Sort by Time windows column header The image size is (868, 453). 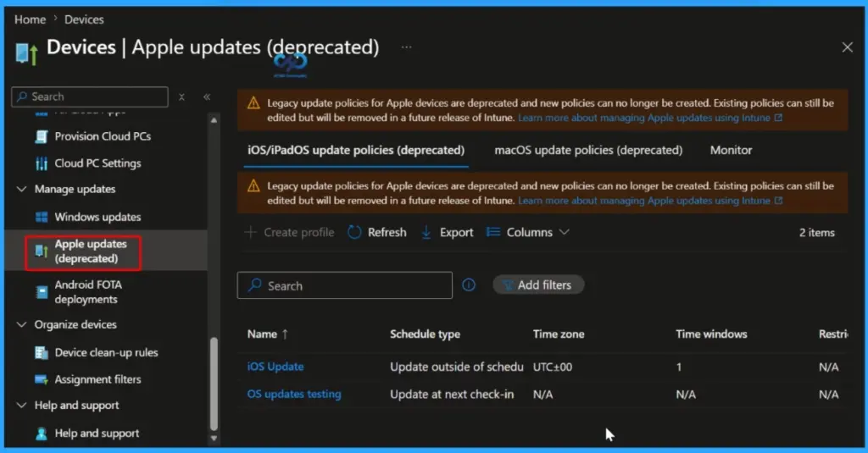coord(711,334)
